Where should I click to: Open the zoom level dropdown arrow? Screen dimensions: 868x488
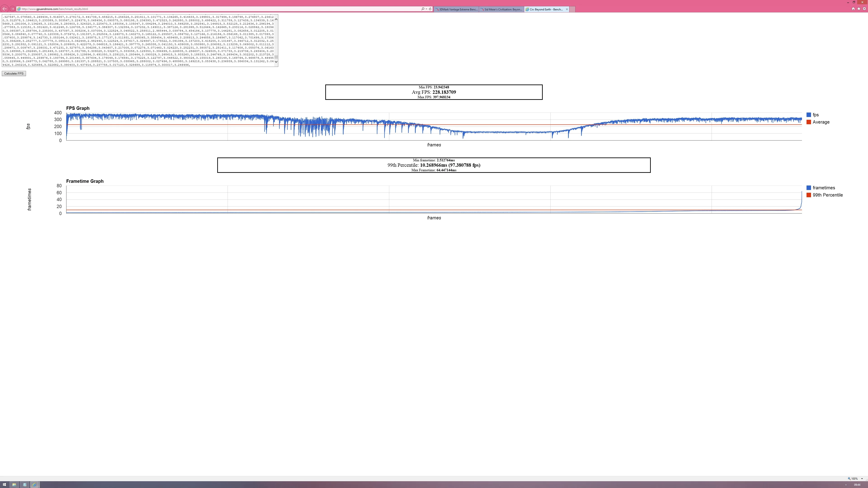tap(862, 479)
